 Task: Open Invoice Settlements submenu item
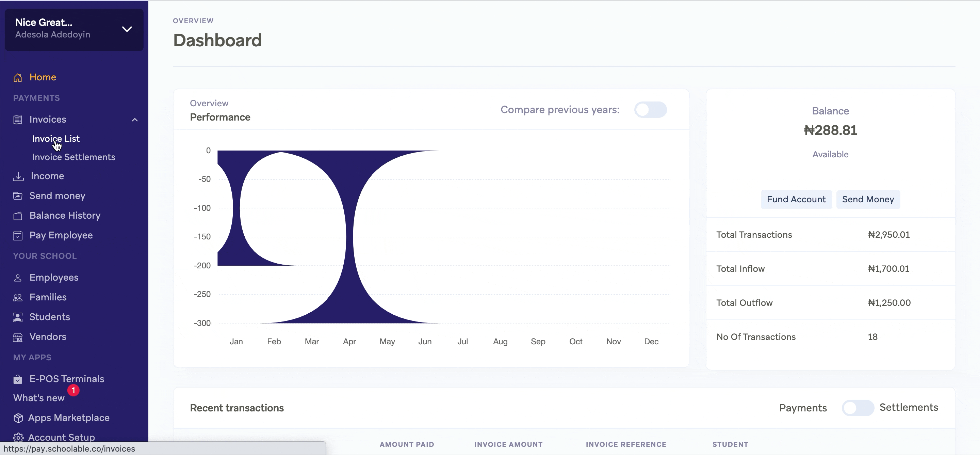[x=73, y=157]
